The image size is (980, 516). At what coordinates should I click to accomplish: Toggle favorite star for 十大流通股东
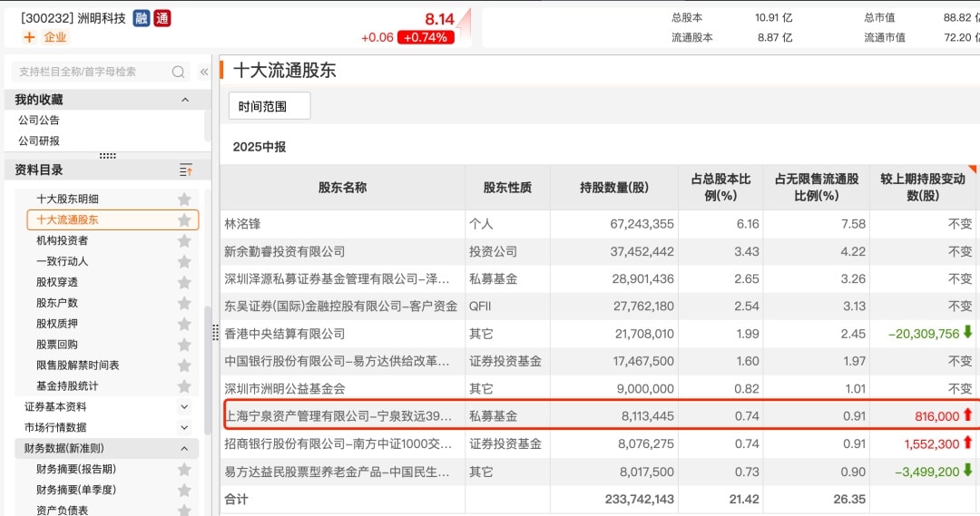tap(184, 219)
